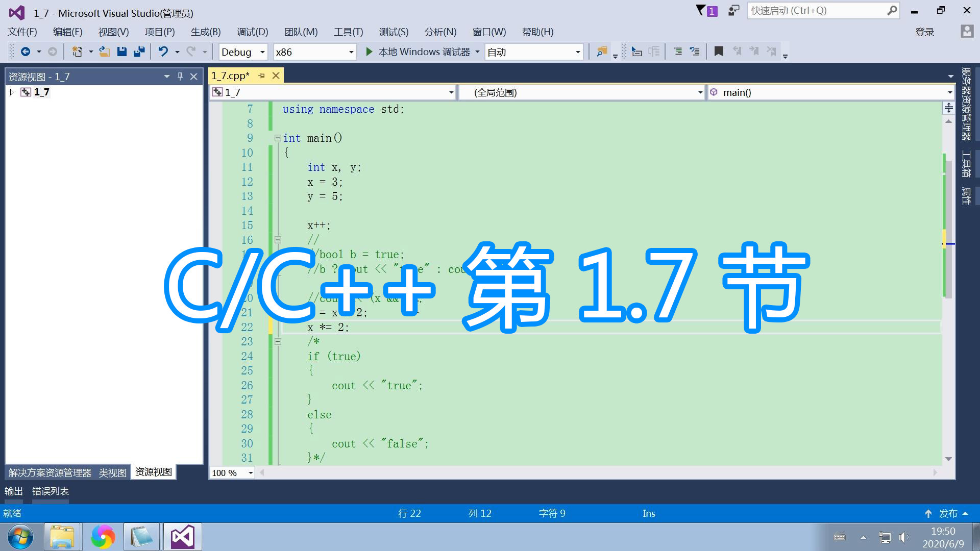Save the current file 1_7.cpp
The height and width of the screenshot is (551, 980).
click(121, 51)
